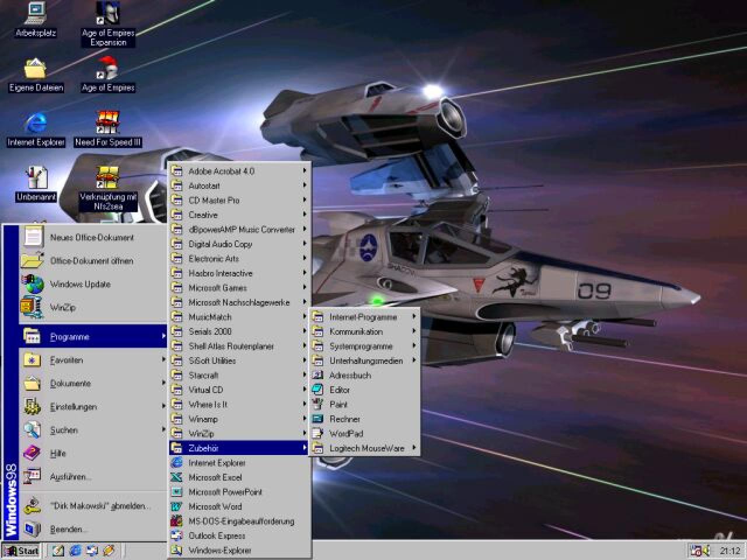The height and width of the screenshot is (560, 747).
Task: Click the Show Desktop Quick Launch icon
Action: (x=58, y=550)
